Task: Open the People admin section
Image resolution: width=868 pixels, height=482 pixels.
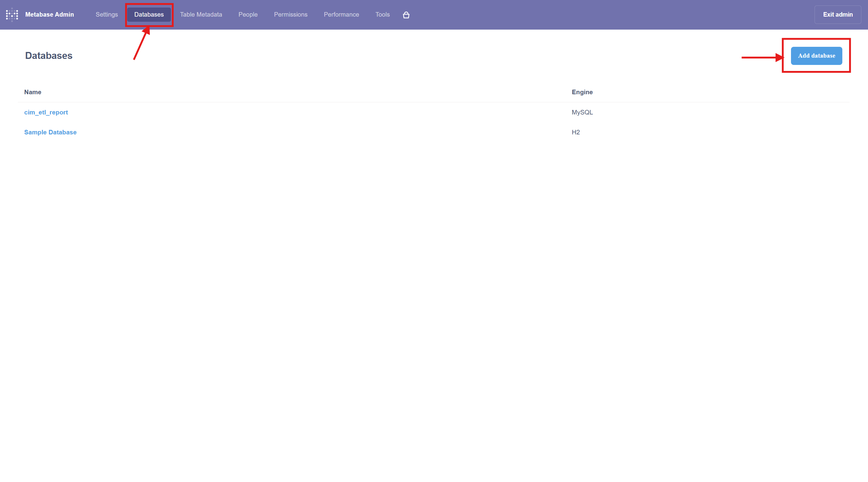Action: pyautogui.click(x=248, y=14)
